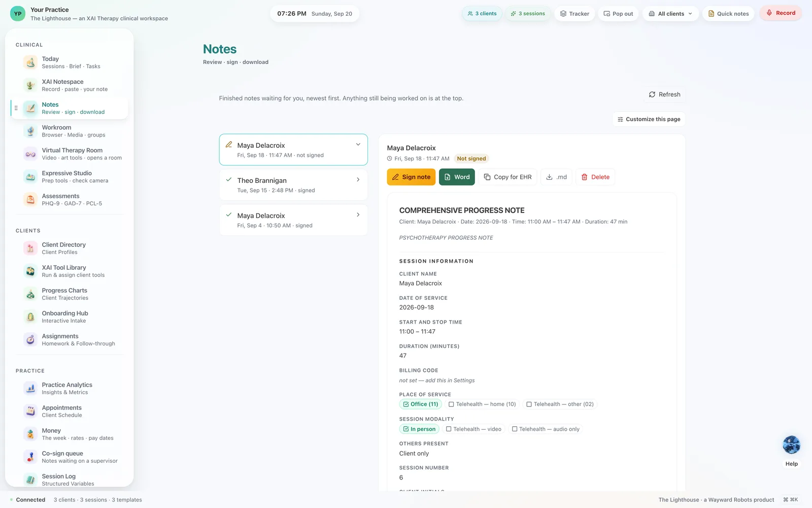Open Session Log in the sidebar

click(x=70, y=480)
